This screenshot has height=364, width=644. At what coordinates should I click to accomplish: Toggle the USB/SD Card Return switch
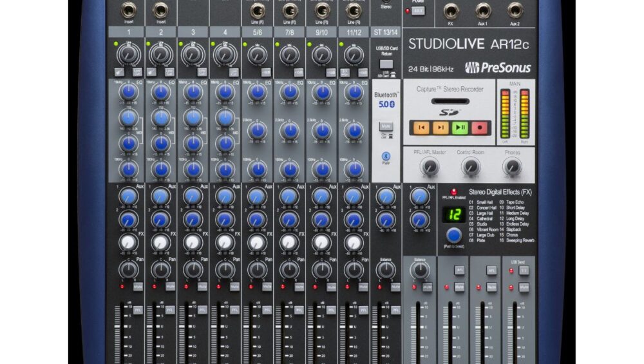pyautogui.click(x=386, y=64)
